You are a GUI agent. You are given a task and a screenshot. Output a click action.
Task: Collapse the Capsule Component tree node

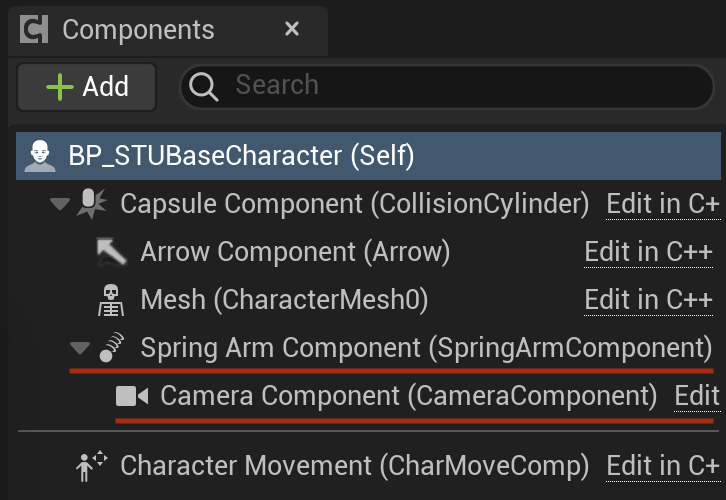click(x=60, y=204)
